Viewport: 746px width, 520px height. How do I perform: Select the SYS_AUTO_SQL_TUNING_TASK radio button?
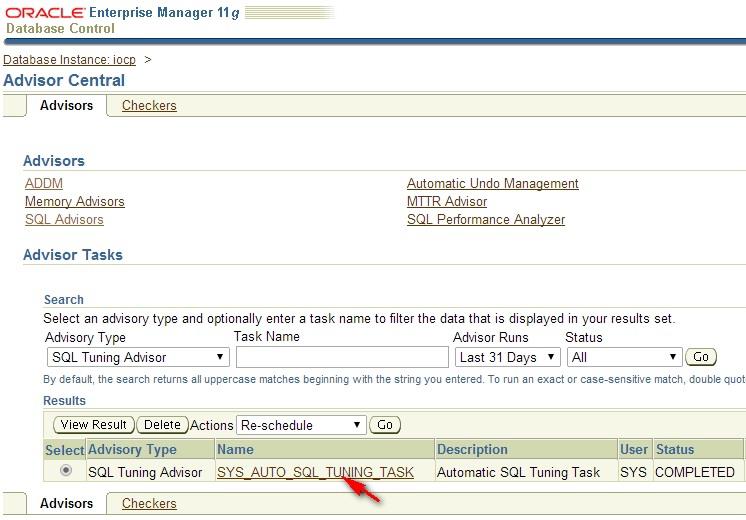click(66, 471)
